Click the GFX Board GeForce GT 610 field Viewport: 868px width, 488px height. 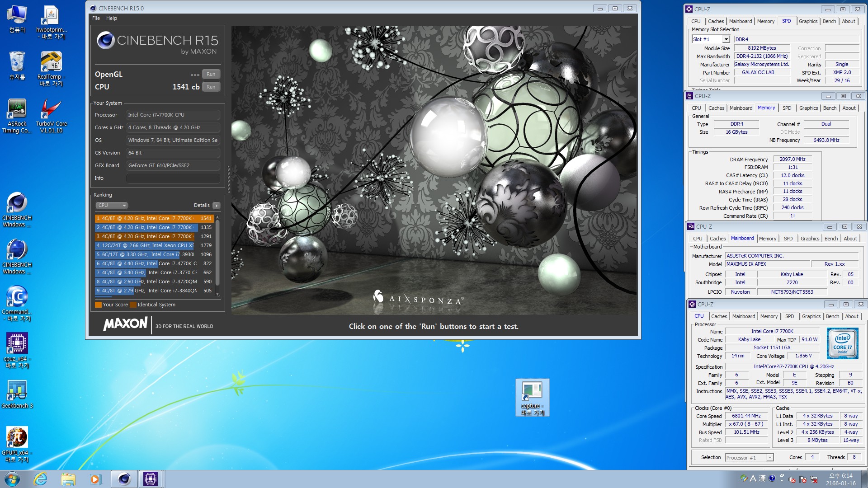pyautogui.click(x=173, y=165)
